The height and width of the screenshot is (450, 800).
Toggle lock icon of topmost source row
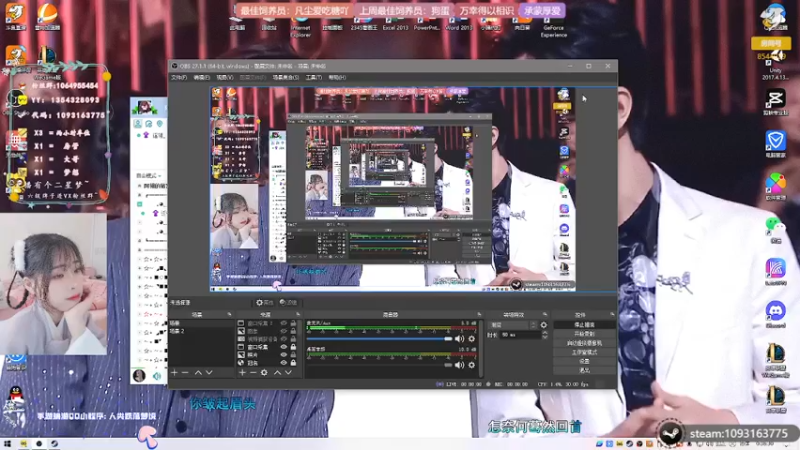point(293,323)
